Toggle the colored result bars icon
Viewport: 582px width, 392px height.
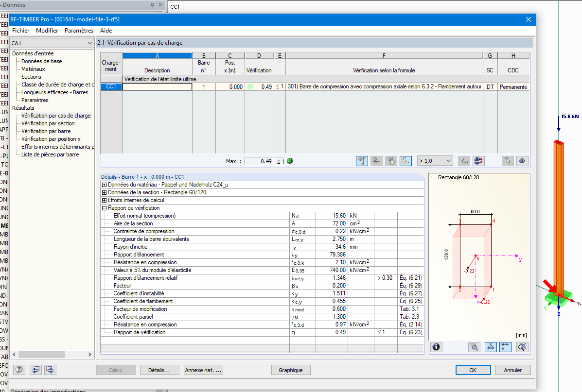point(406,161)
